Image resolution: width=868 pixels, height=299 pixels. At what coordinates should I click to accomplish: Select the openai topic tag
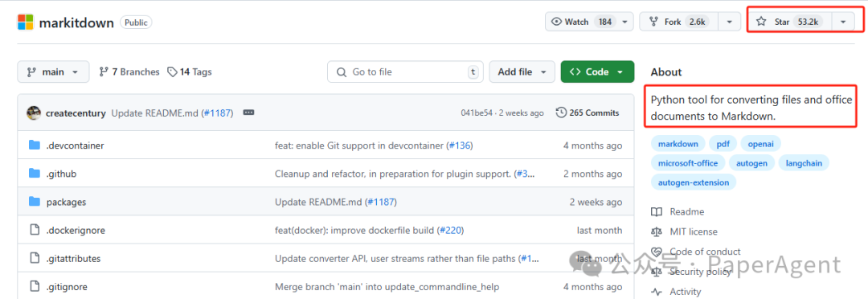point(760,144)
